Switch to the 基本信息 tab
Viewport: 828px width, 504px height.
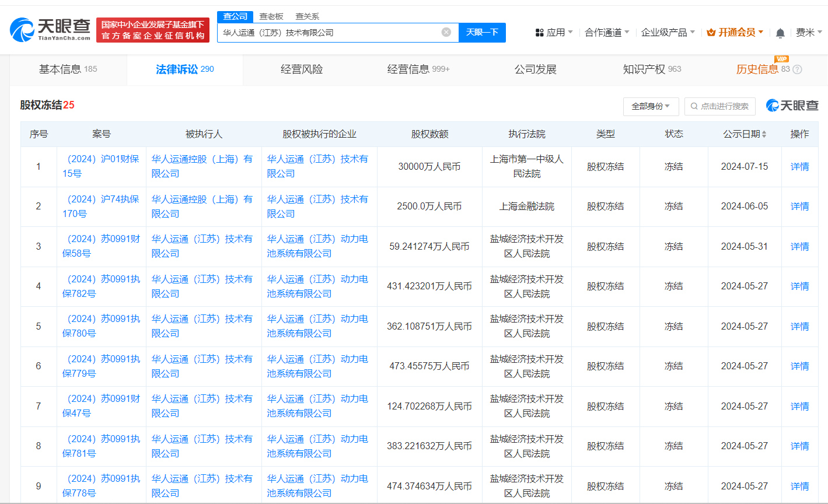[68, 69]
